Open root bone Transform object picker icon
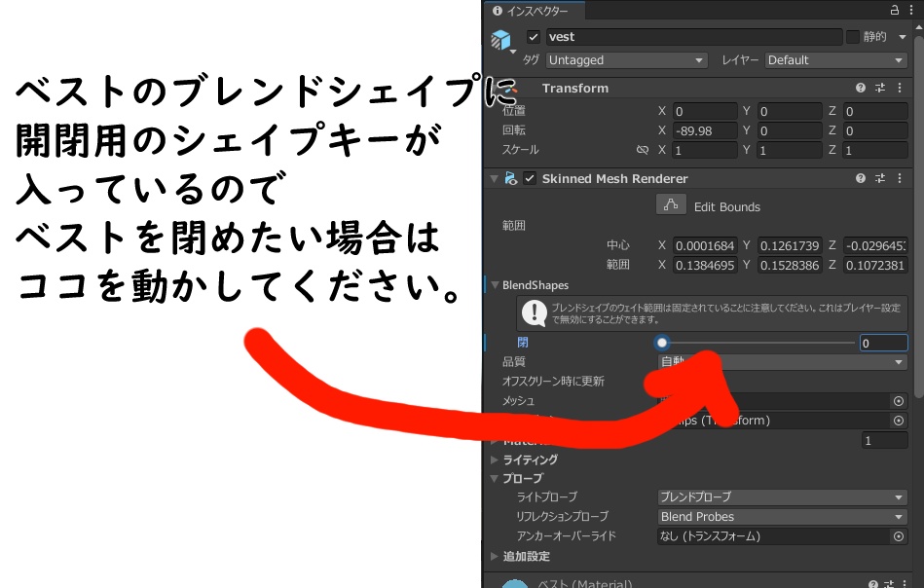Image resolution: width=924 pixels, height=588 pixels. point(898,421)
